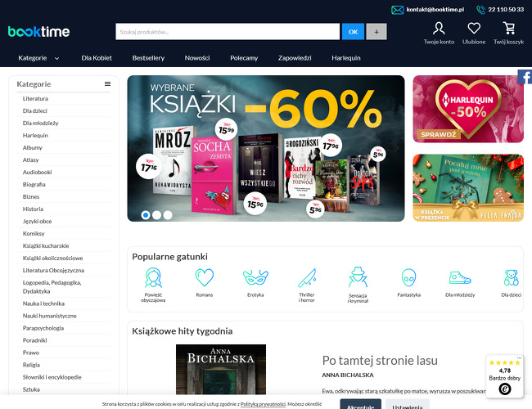532x409 pixels.
Task: Click the booktime logo
Action: click(x=38, y=32)
